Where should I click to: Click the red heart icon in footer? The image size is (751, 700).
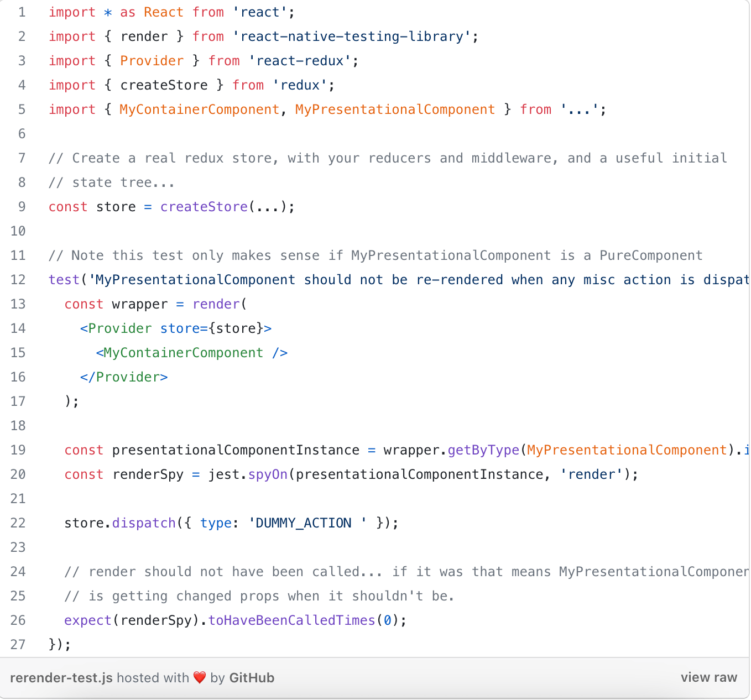[200, 677]
